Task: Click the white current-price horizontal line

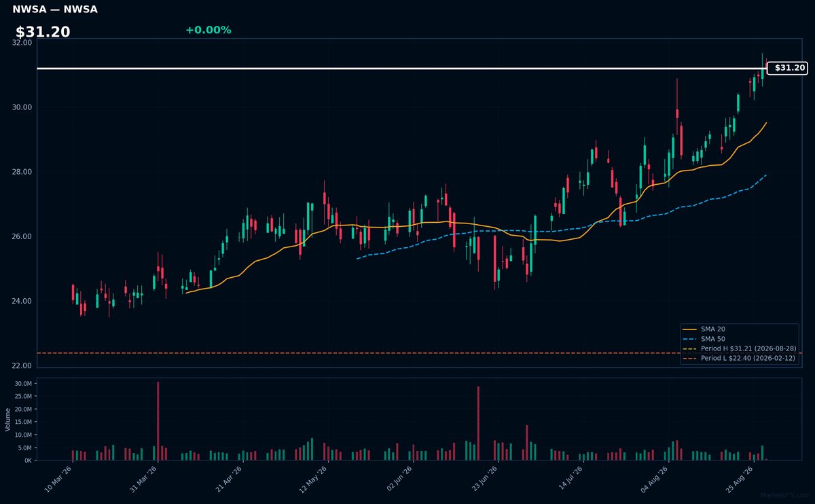Action: coord(401,69)
